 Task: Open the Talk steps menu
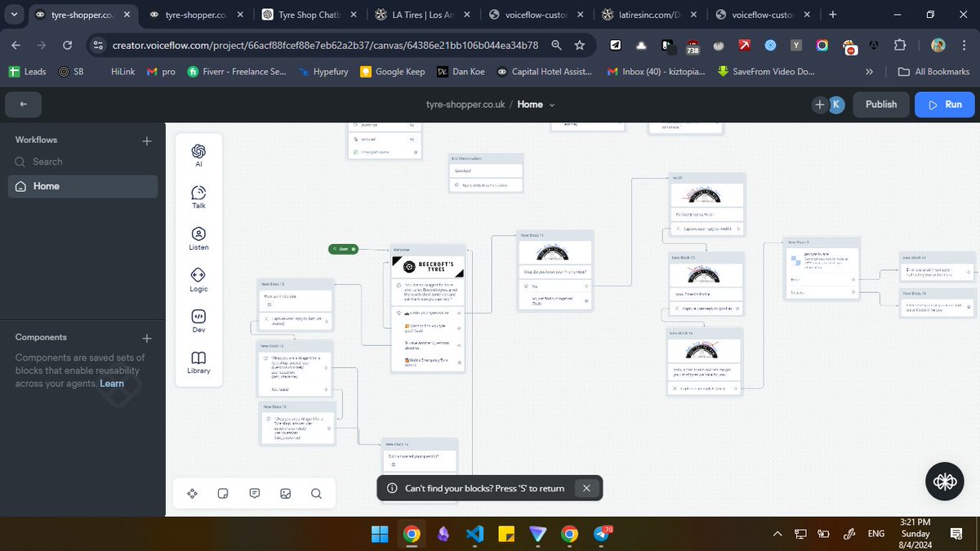(x=198, y=197)
